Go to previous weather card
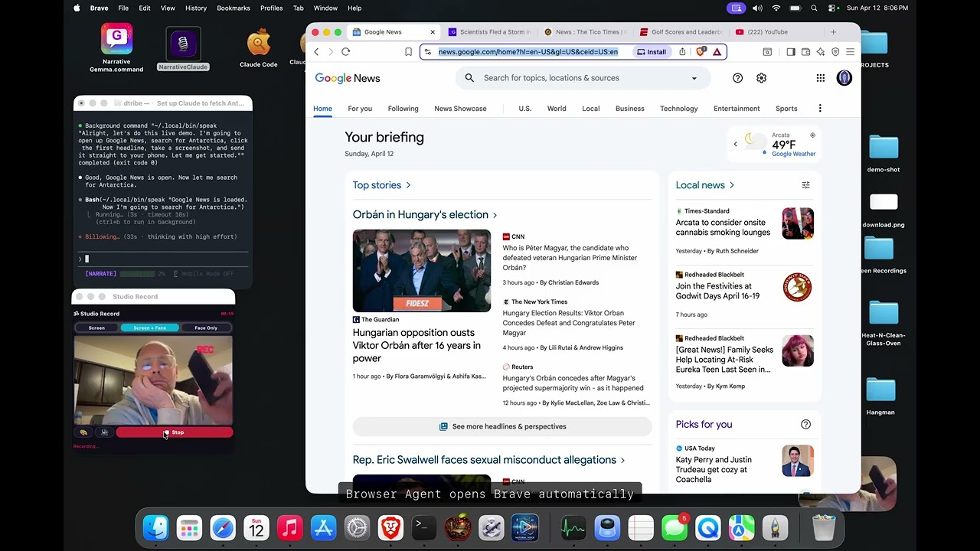This screenshot has width=980, height=551. pos(736,144)
